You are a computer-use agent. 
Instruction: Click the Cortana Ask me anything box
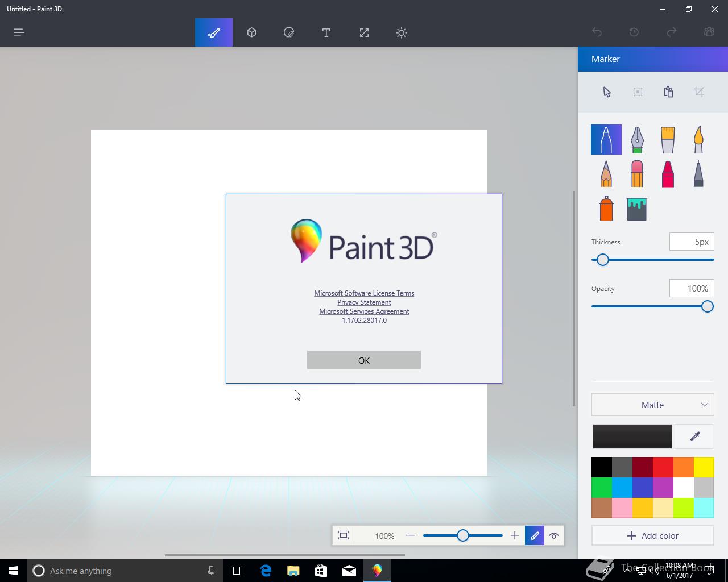click(x=125, y=571)
